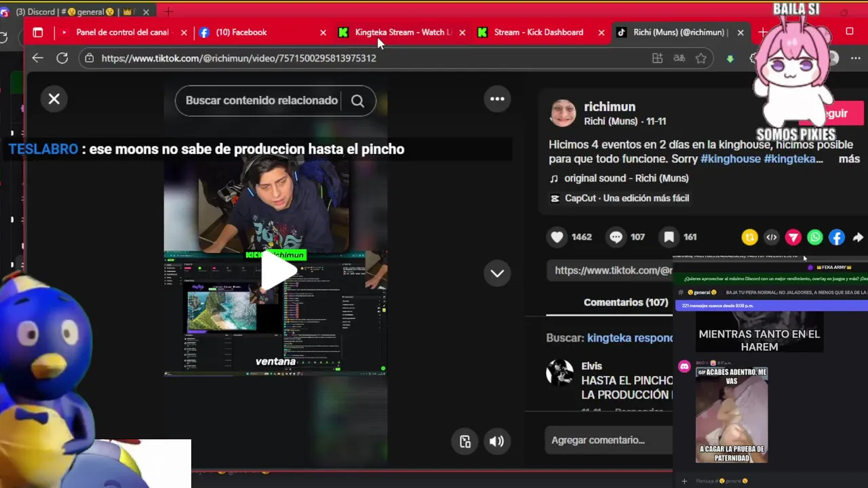Click the 'kingteka respon...' search suggestion
The width and height of the screenshot is (868, 488).
click(630, 338)
